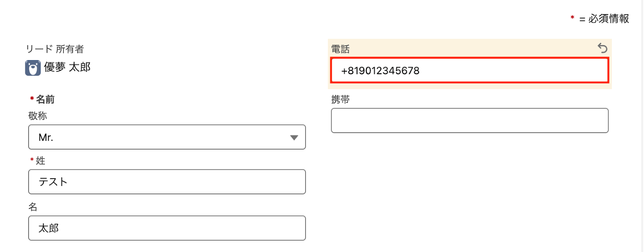Screen dimensions: 644x252
Task: Click the 姓 label text
Action: click(41, 160)
